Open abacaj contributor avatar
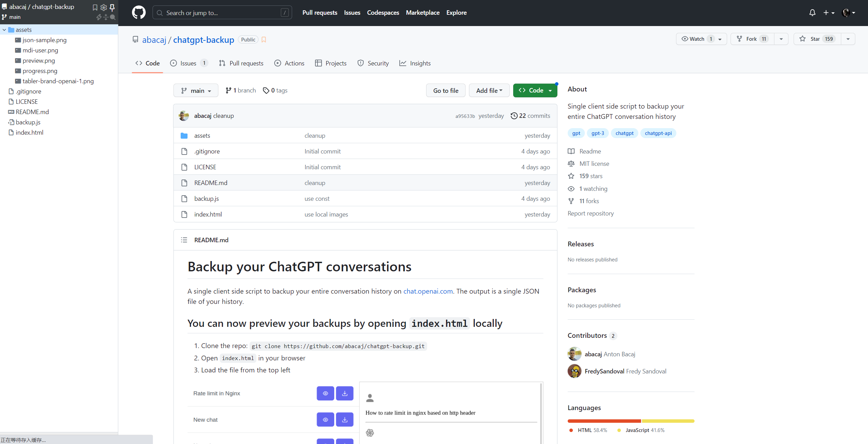The height and width of the screenshot is (444, 868). click(575, 354)
